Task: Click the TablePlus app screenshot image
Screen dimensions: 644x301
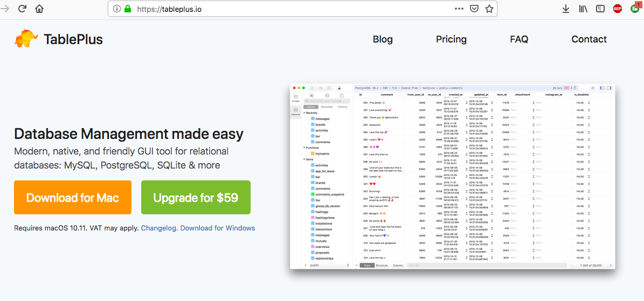Action: (x=453, y=177)
